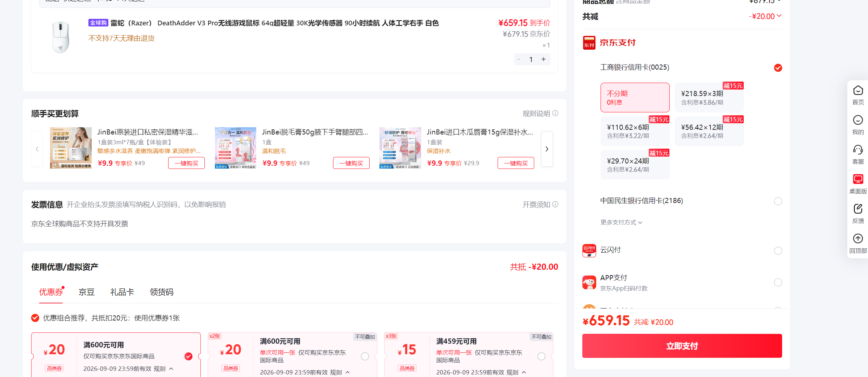
Task: Select 中国民生银行信用卡(2186) radio button
Action: (x=778, y=201)
